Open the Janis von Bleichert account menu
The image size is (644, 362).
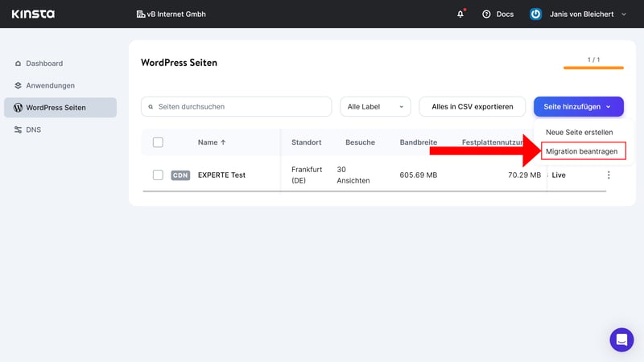tap(588, 14)
